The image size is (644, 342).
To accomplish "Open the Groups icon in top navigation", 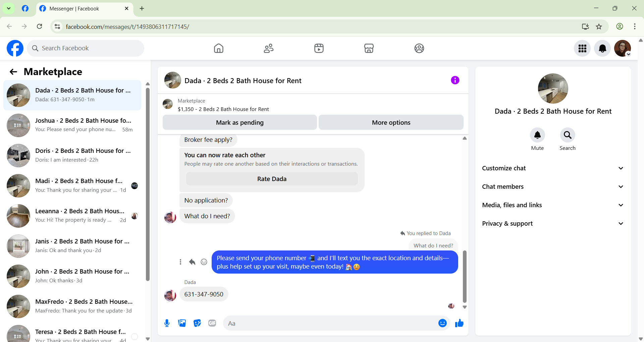I will click(419, 48).
